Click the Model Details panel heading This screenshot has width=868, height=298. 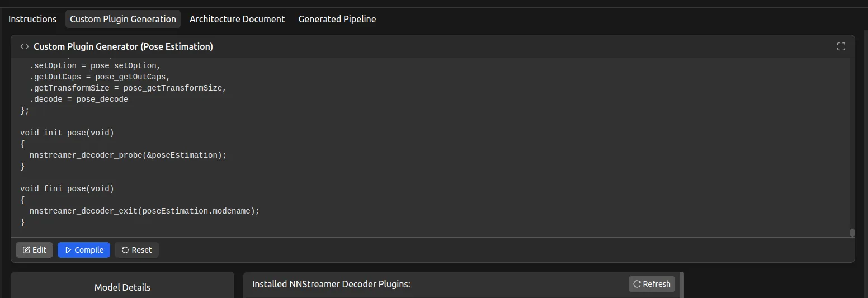tap(122, 287)
